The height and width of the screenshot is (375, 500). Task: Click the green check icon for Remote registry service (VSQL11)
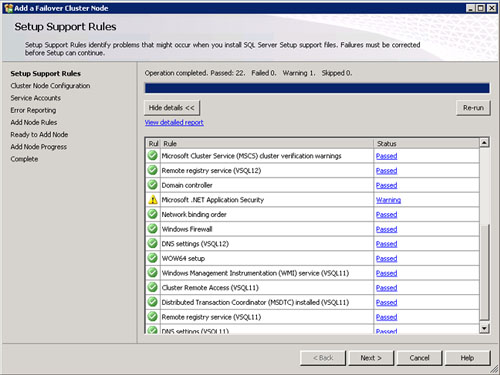tap(153, 317)
